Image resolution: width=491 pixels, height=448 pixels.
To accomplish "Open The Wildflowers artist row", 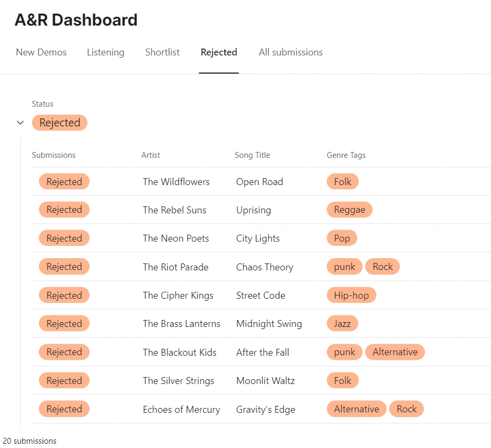I will tap(176, 182).
